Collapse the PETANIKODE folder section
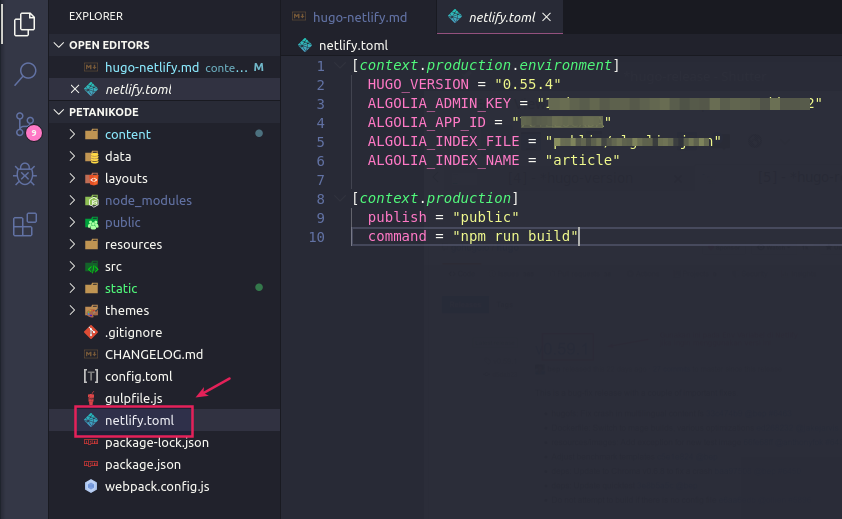 click(59, 112)
